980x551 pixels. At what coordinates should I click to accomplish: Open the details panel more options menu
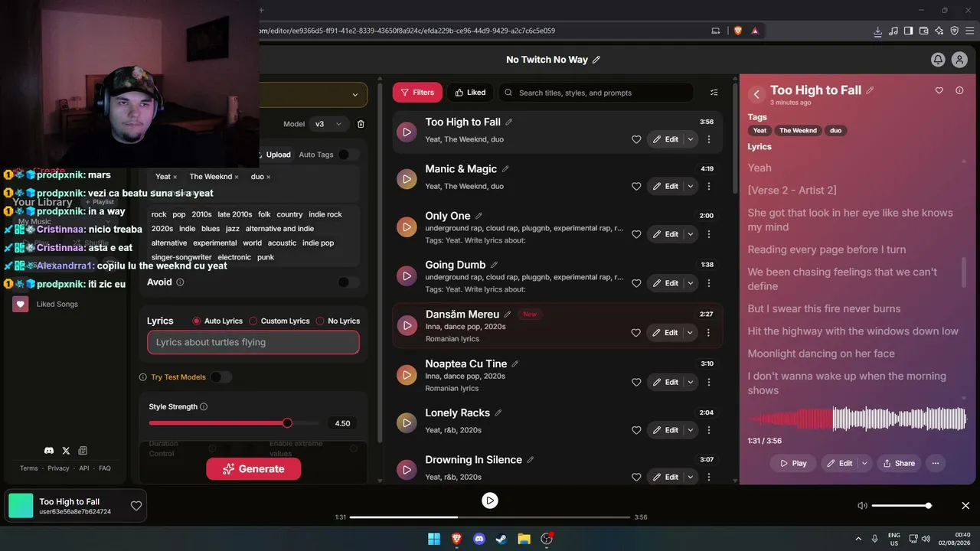tap(935, 463)
